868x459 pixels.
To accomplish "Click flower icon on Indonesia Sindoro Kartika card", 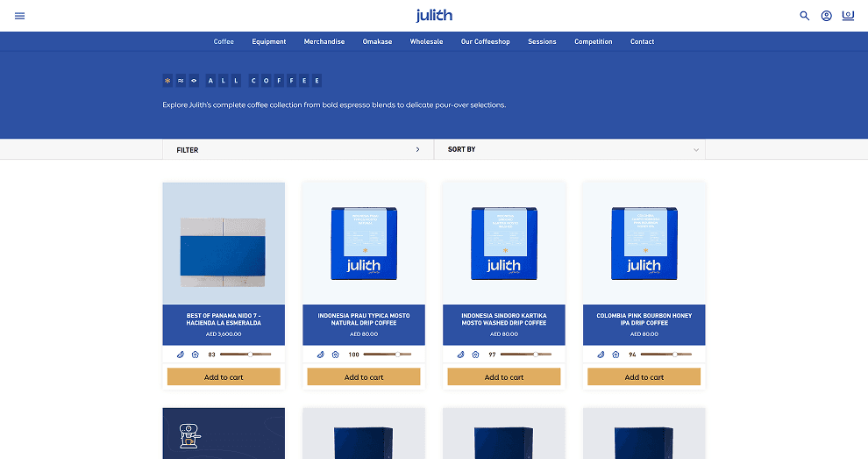I will click(475, 355).
